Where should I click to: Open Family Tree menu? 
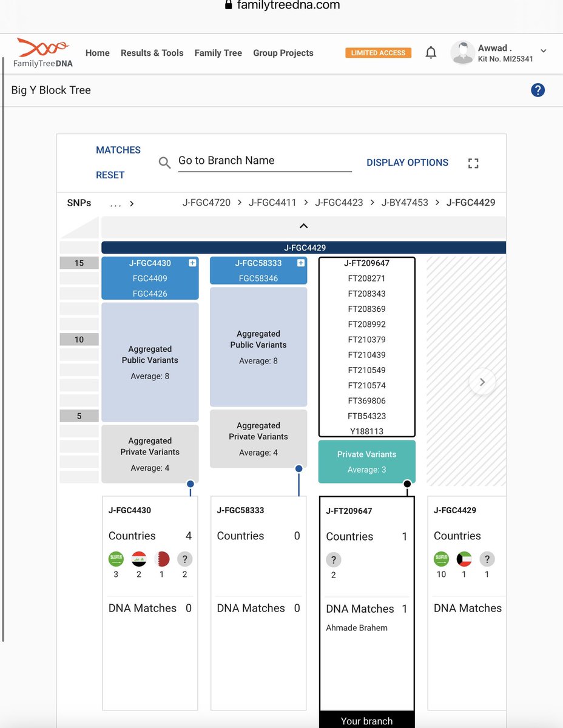point(218,53)
